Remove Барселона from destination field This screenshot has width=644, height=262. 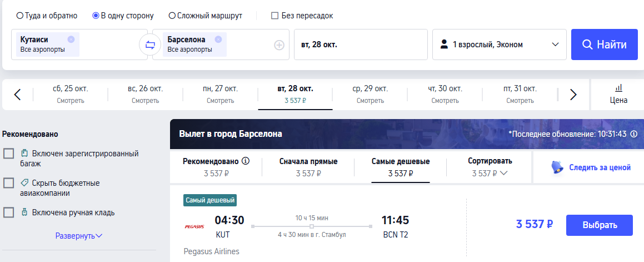(x=218, y=39)
